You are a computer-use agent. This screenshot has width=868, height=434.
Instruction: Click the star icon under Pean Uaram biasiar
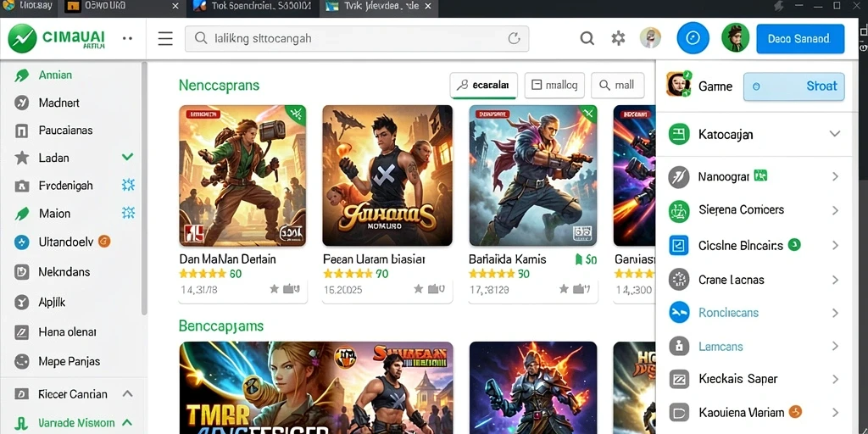coord(419,288)
